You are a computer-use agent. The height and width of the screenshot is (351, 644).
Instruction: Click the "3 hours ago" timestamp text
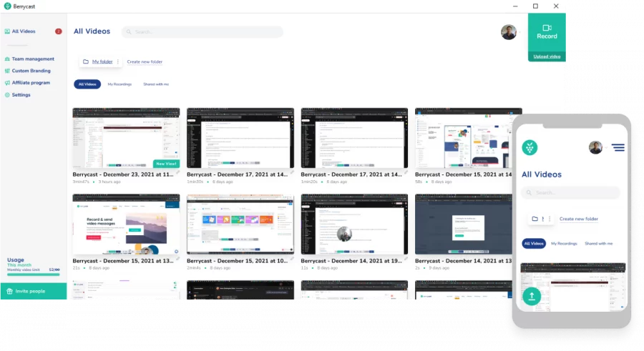(x=109, y=182)
